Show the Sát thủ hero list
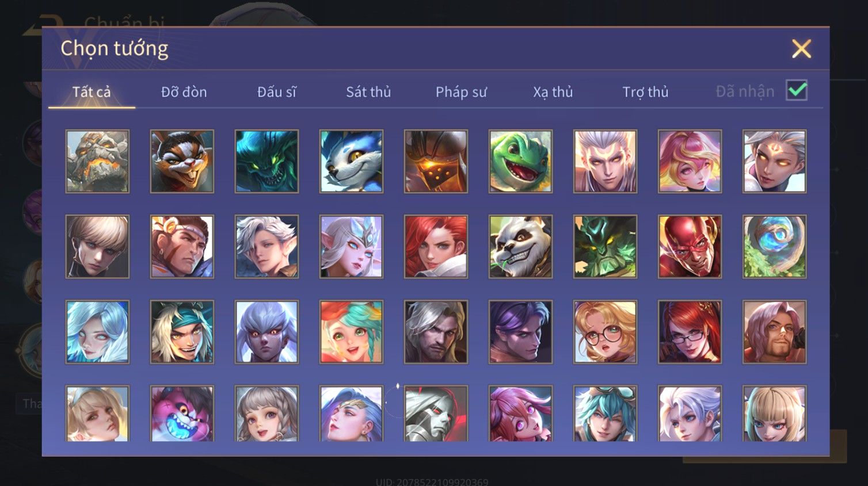Screen dimensions: 868x486 (368, 92)
